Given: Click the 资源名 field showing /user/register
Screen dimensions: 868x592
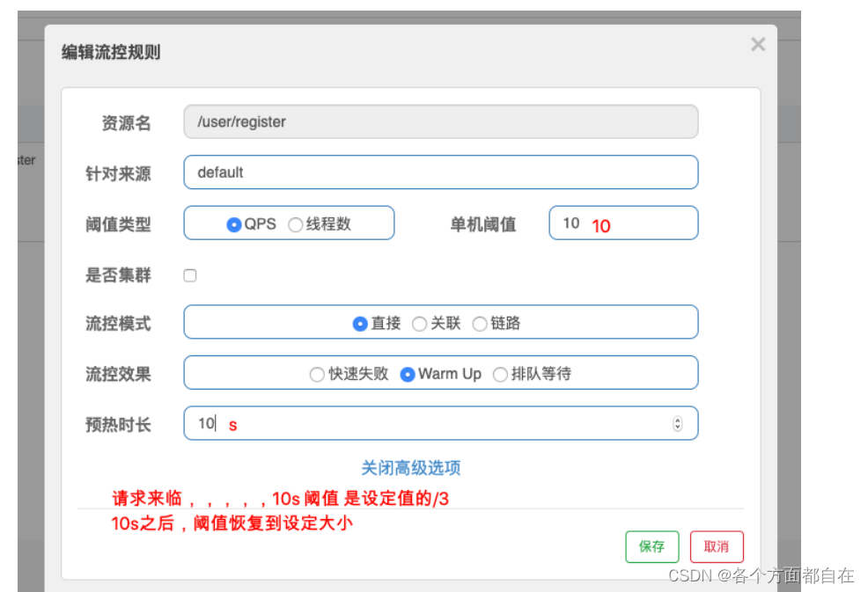Looking at the screenshot, I should 440,121.
